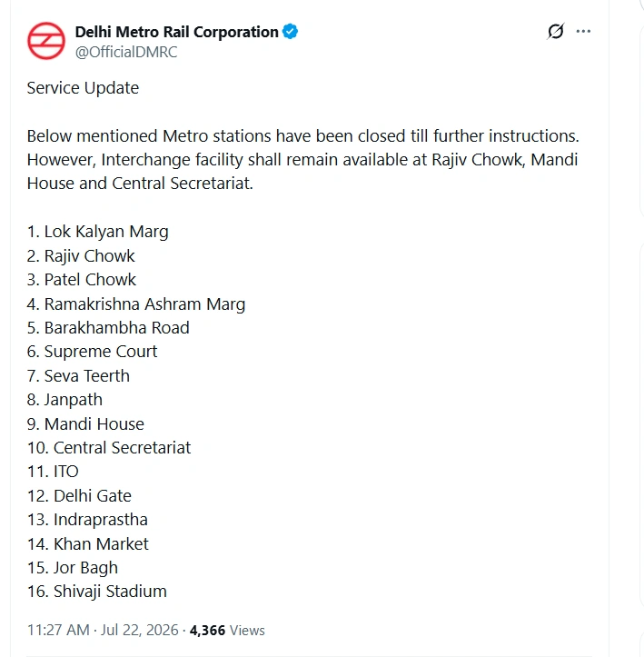Select the Lok Kalyan Marg list entry
The height and width of the screenshot is (657, 644).
coord(97,232)
